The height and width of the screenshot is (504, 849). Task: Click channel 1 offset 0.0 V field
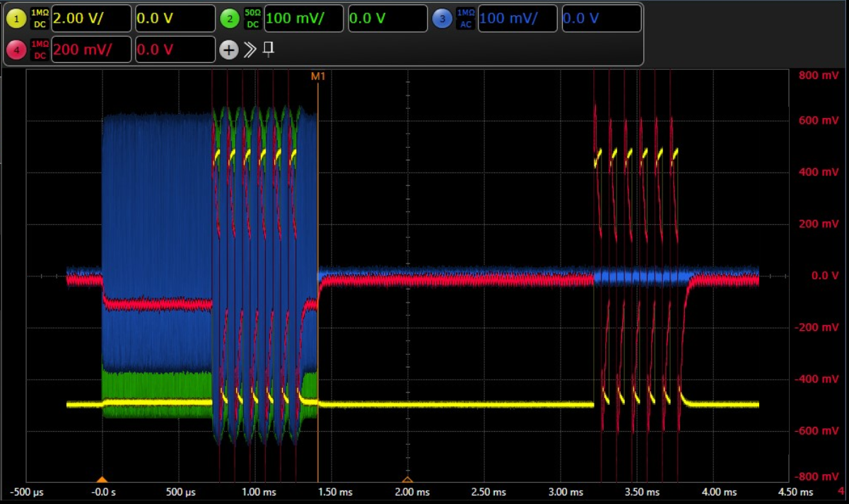[x=175, y=18]
